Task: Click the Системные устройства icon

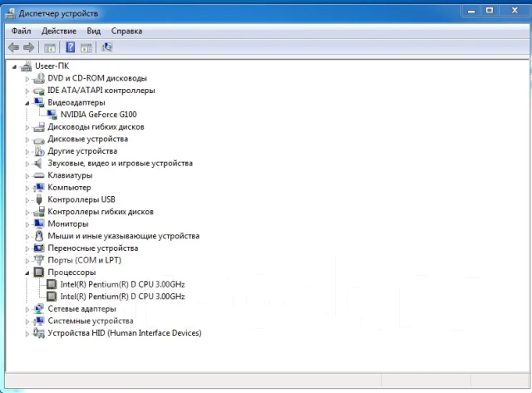Action: coord(39,321)
